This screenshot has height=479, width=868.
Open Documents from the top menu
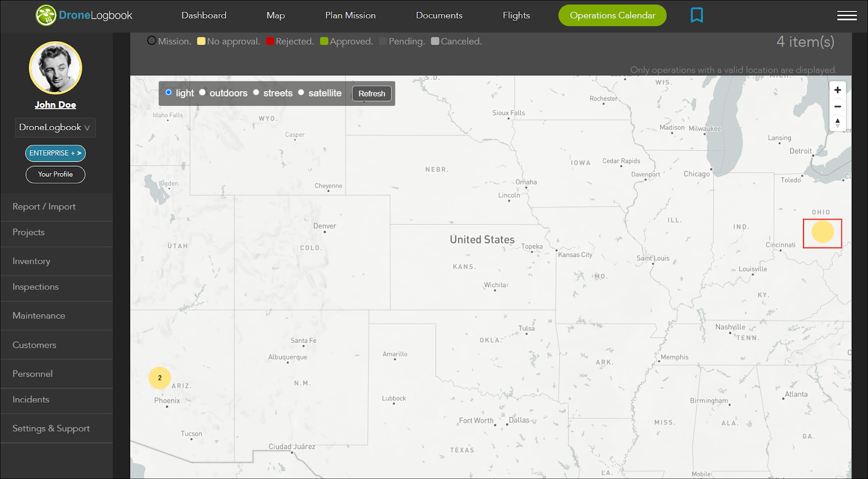point(439,15)
